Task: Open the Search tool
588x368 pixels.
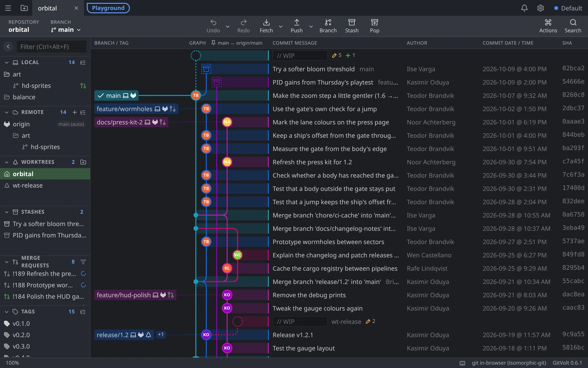Action: pos(573,22)
